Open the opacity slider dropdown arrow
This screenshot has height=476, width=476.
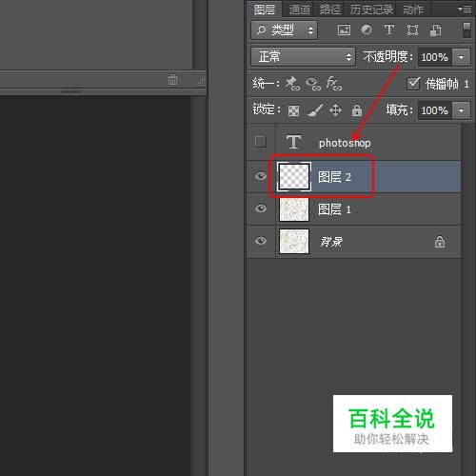pos(461,57)
